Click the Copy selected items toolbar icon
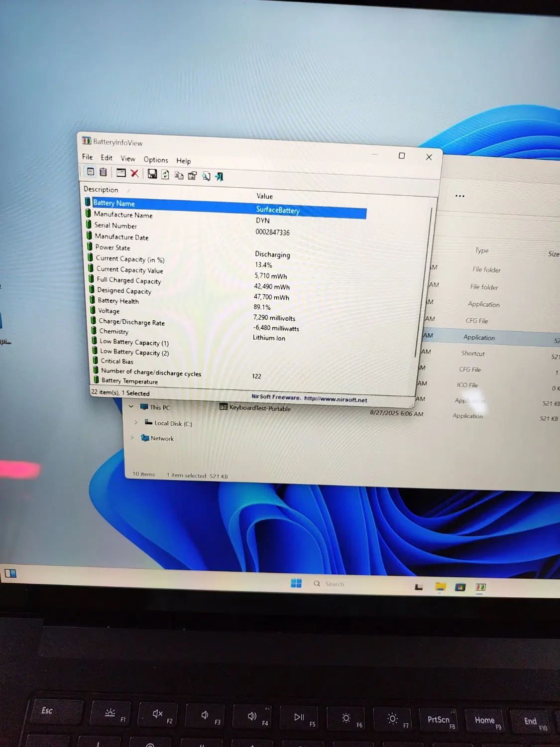 point(179,175)
